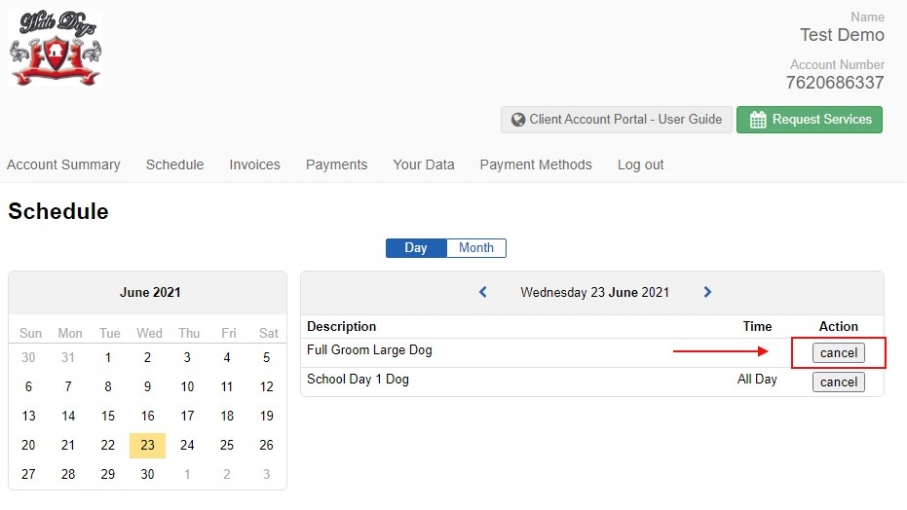Select June 23 highlighted in calendar
The height and width of the screenshot is (510, 907).
[148, 445]
